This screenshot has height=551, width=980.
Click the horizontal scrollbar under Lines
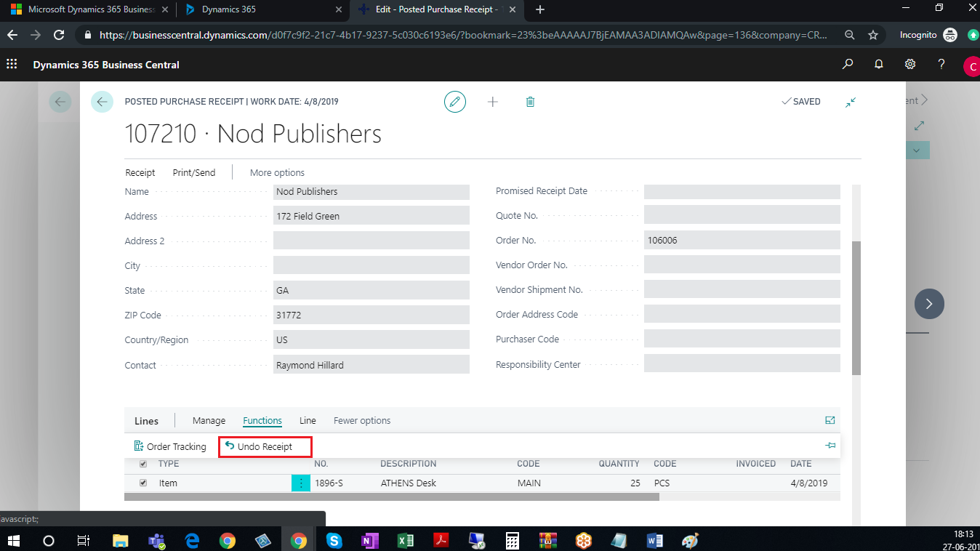(391, 497)
